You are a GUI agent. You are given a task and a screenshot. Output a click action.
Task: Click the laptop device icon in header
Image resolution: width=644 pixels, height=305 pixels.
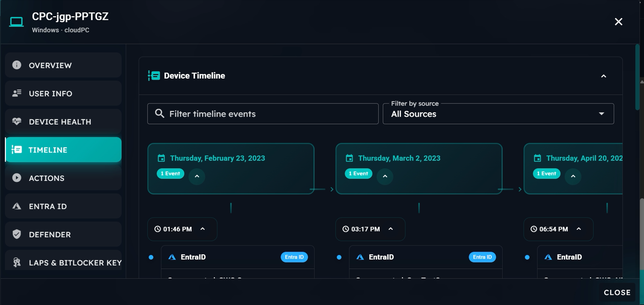[16, 22]
